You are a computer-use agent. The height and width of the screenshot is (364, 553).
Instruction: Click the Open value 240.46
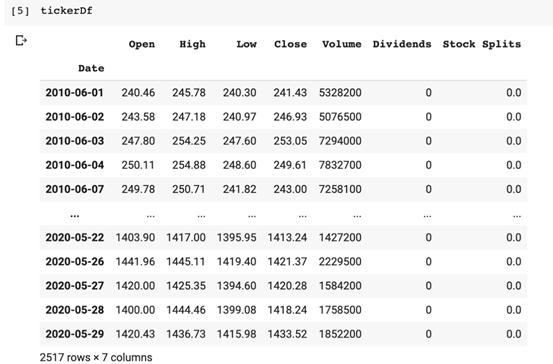coord(138,93)
